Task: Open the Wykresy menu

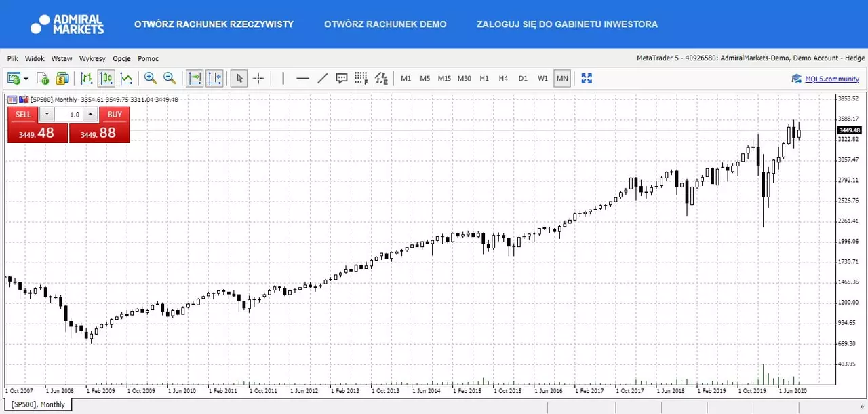Action: point(92,59)
